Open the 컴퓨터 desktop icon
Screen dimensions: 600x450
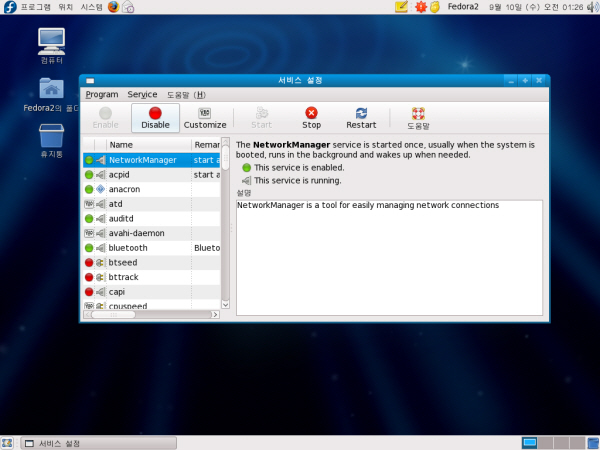(x=52, y=46)
